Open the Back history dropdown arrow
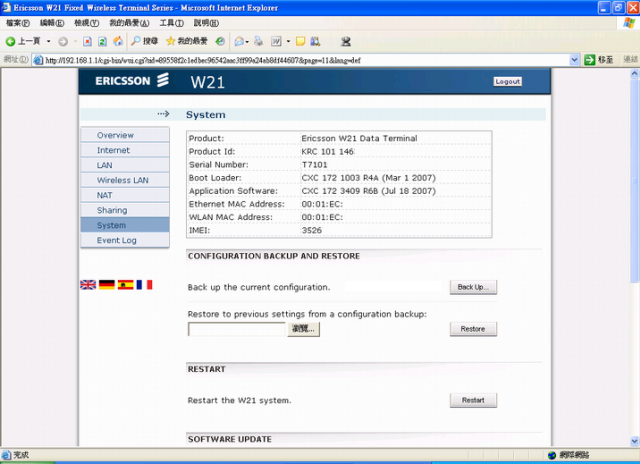This screenshot has width=640, height=464. [49, 41]
